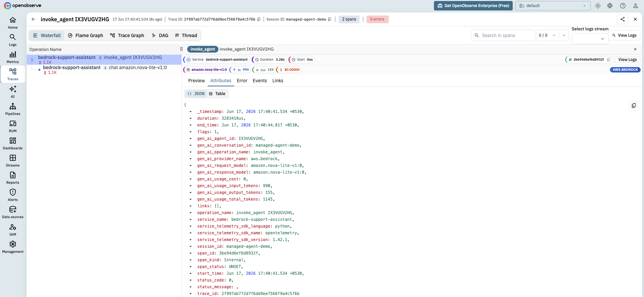Go to Dashboards
644x297 pixels.
pyautogui.click(x=13, y=144)
